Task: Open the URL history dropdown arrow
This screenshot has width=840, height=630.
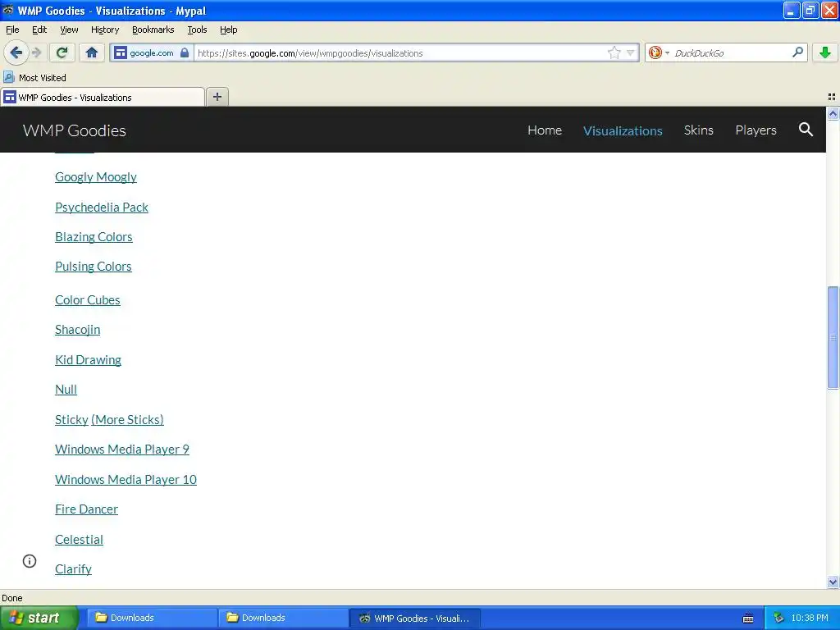Action: pyautogui.click(x=631, y=52)
